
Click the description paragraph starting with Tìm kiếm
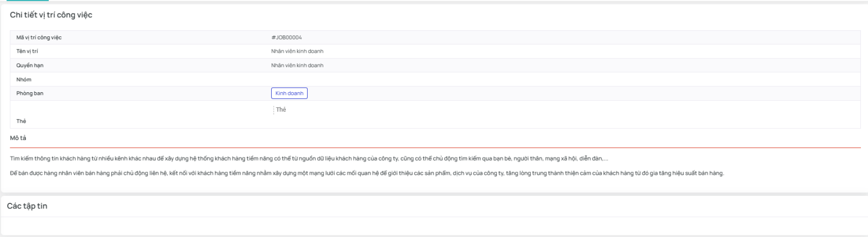pos(309,159)
